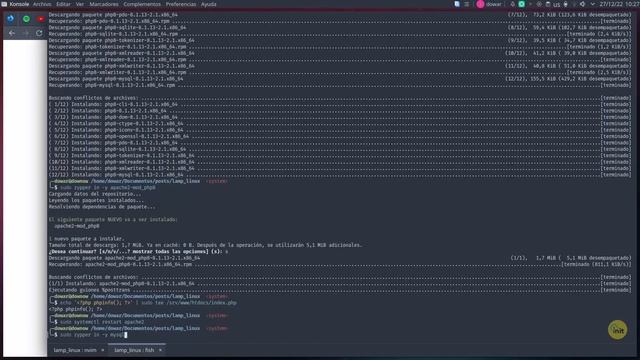This screenshot has width=640, height=360.
Task: Click the blue pinned tab in browser behind
Action: (11, 19)
